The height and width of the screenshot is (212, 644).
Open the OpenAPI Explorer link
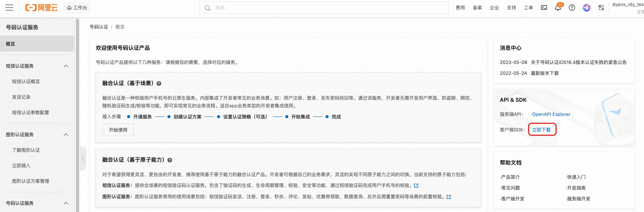pyautogui.click(x=551, y=114)
